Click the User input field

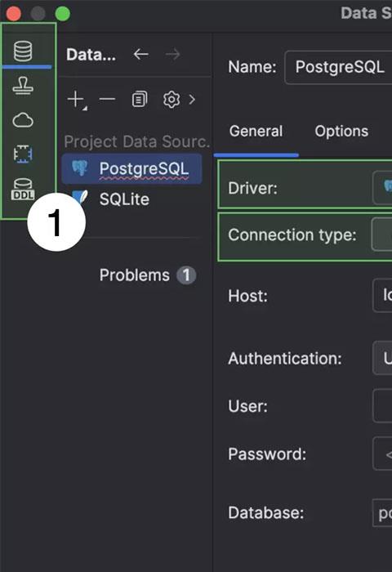(382, 405)
